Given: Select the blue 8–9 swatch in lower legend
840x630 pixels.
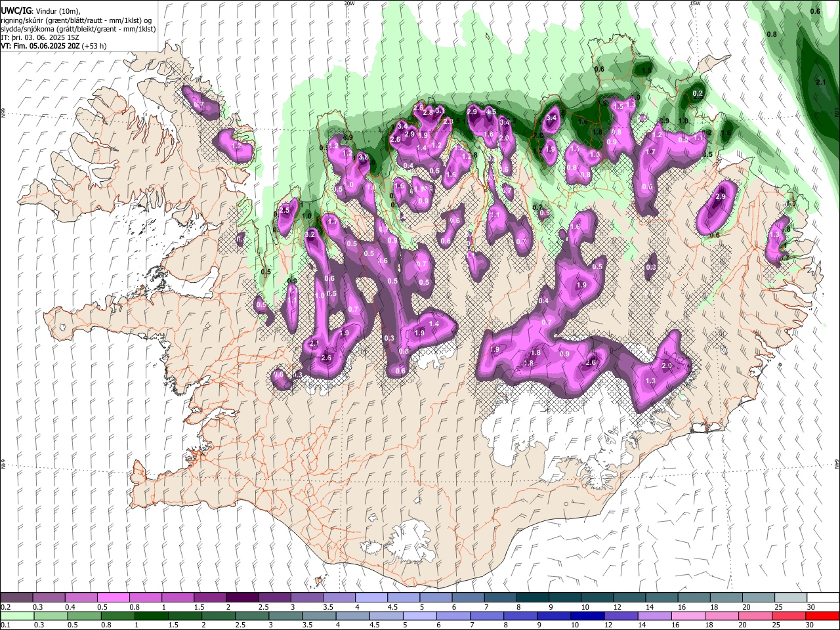Looking at the screenshot, I should pos(521,616).
